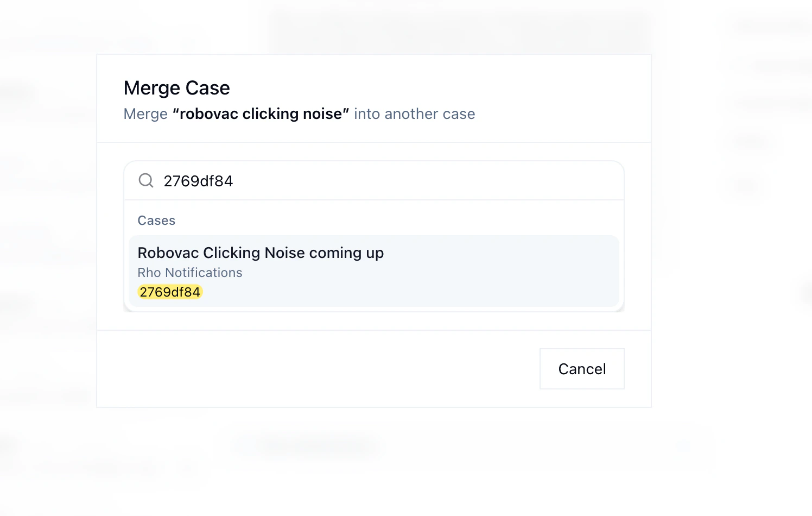Click the result card below the Cases heading
The image size is (812, 516).
374,271
